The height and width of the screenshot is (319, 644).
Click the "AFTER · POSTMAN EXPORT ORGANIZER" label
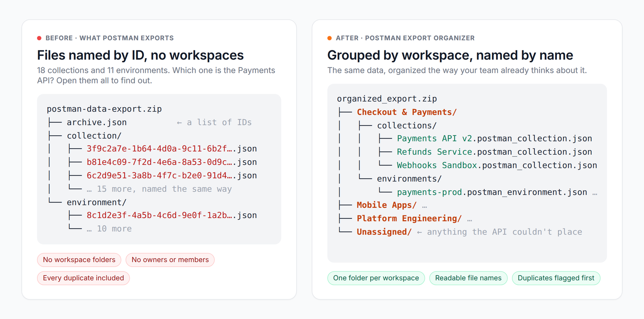point(405,38)
